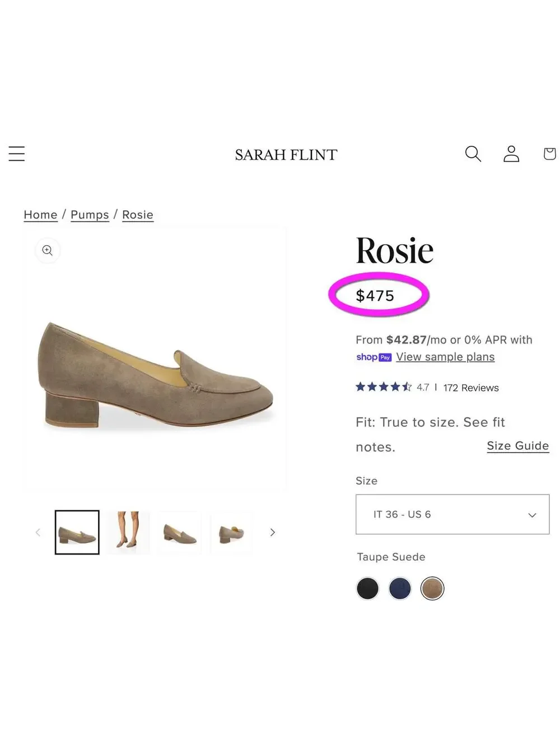This screenshot has width=560, height=745.
Task: Click the Shop Pay logo
Action: [x=374, y=357]
